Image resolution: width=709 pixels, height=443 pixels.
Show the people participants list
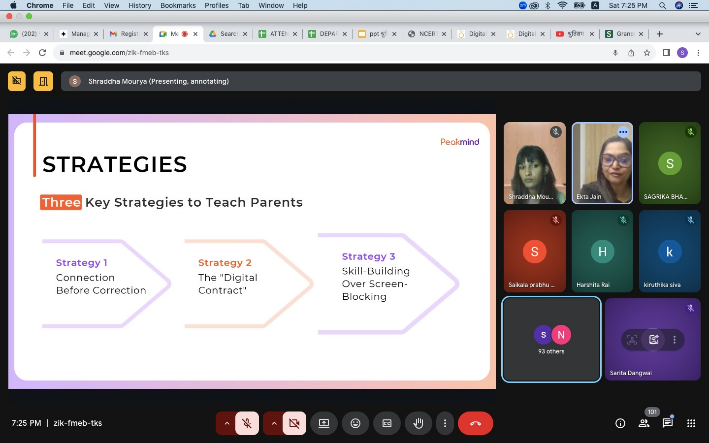click(x=643, y=423)
